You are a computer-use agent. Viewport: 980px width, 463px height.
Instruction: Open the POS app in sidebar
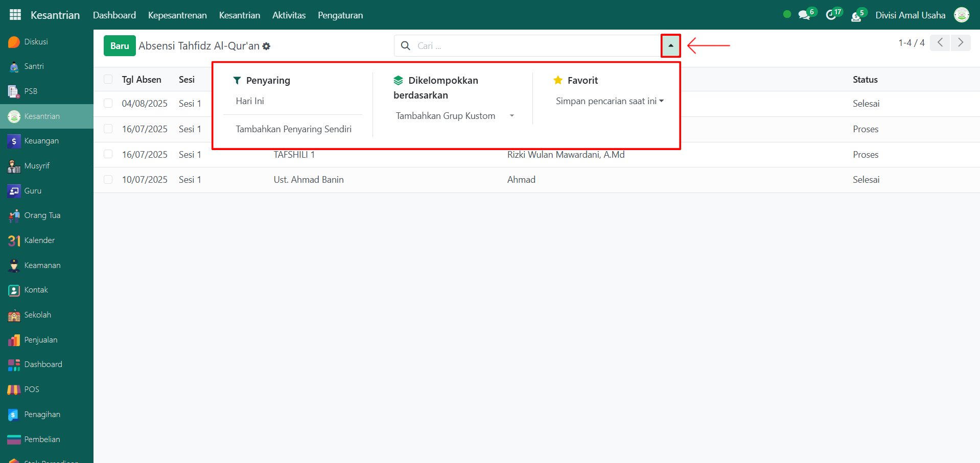pos(31,389)
